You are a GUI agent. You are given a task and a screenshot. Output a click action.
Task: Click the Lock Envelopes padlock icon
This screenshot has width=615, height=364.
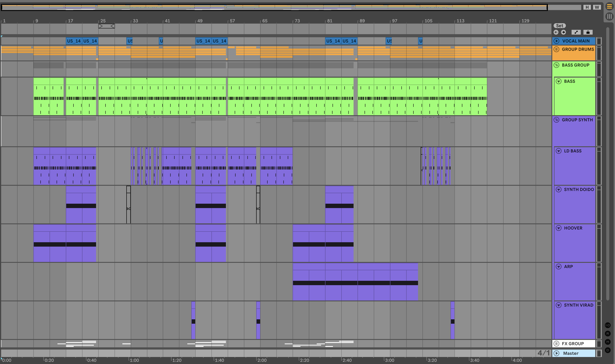[x=588, y=32]
